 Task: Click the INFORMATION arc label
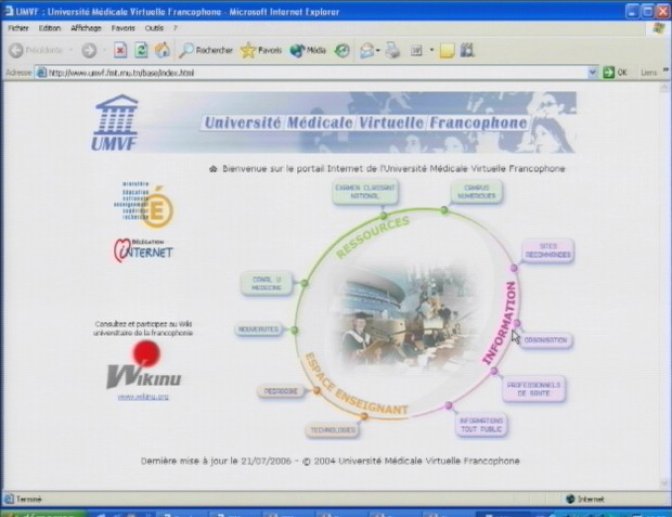(500, 323)
